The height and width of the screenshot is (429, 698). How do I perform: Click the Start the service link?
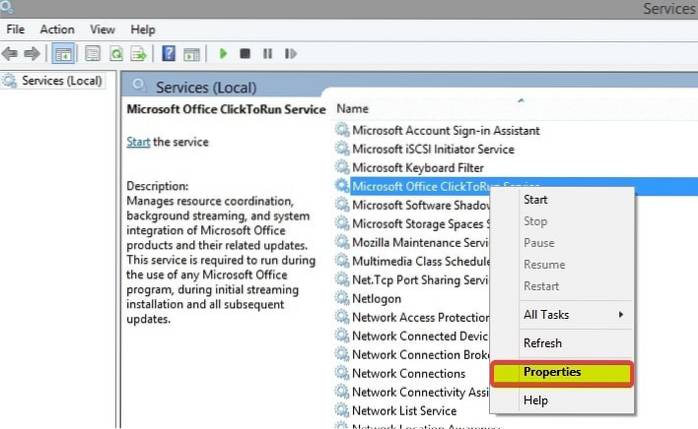click(x=138, y=142)
